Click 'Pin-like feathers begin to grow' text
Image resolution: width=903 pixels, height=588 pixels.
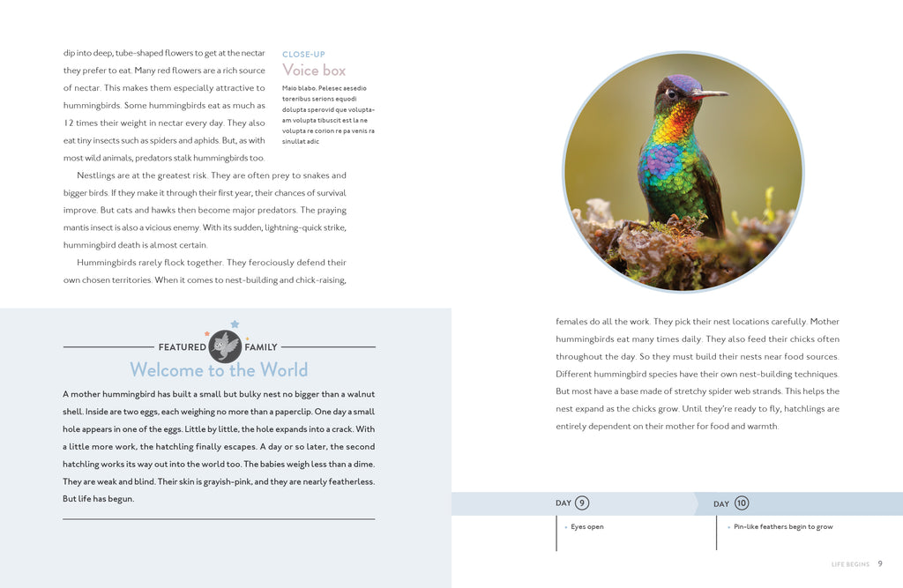(783, 527)
